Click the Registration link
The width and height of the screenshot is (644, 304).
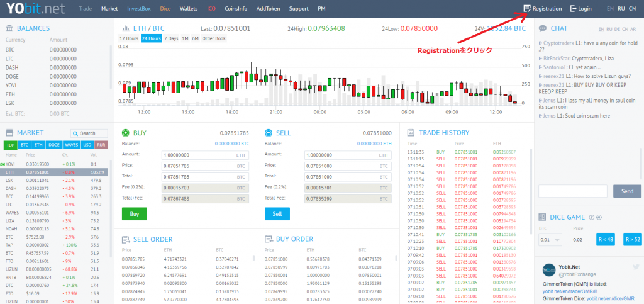(x=543, y=9)
